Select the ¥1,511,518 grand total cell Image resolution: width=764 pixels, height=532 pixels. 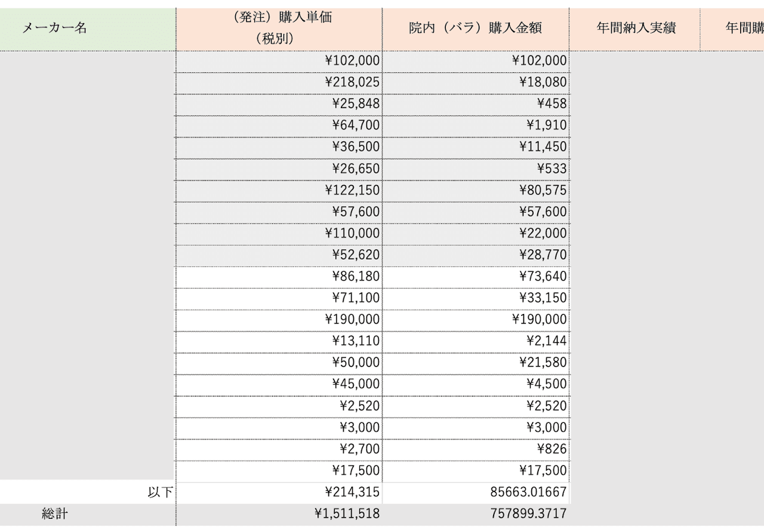coord(279,513)
